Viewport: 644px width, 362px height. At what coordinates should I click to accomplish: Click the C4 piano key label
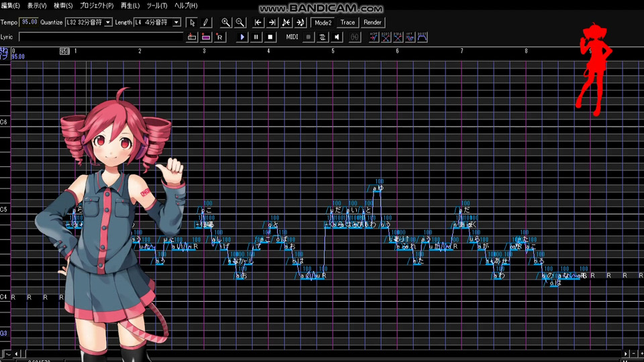click(x=4, y=297)
